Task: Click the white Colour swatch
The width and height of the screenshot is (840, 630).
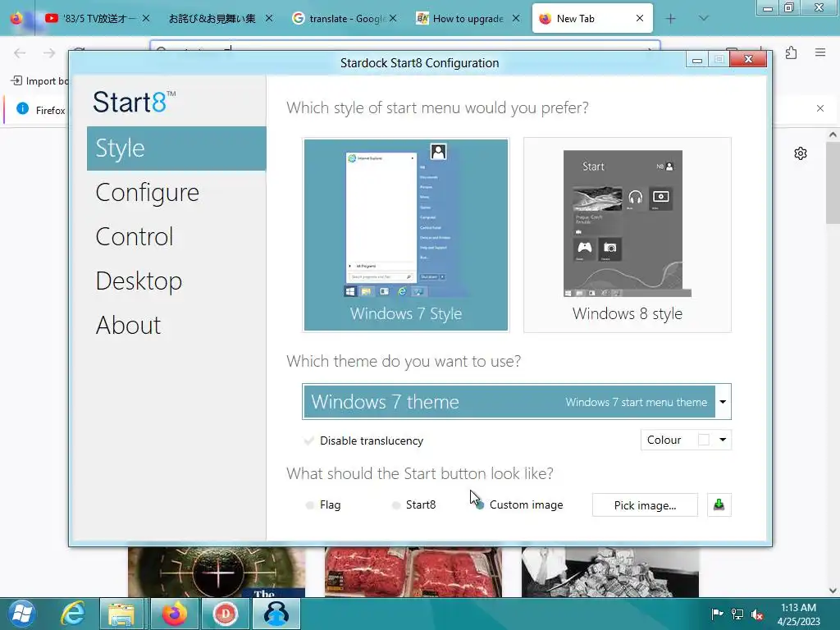Action: tap(704, 440)
